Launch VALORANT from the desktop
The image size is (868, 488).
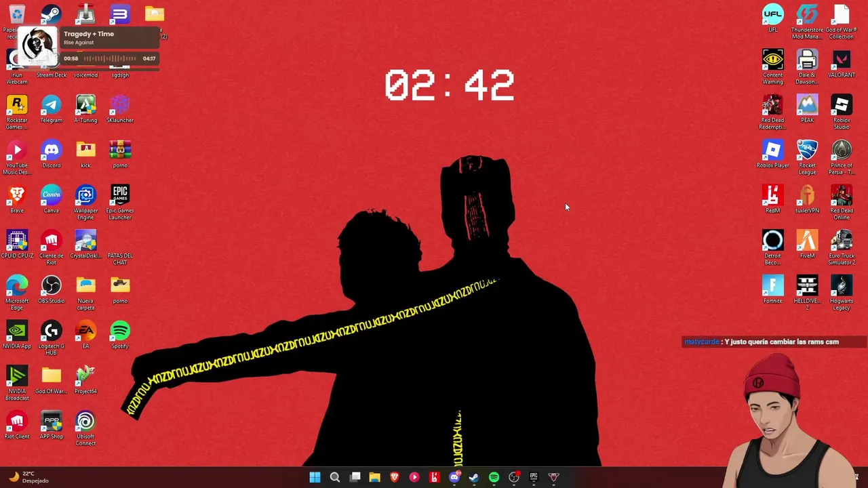point(842,64)
